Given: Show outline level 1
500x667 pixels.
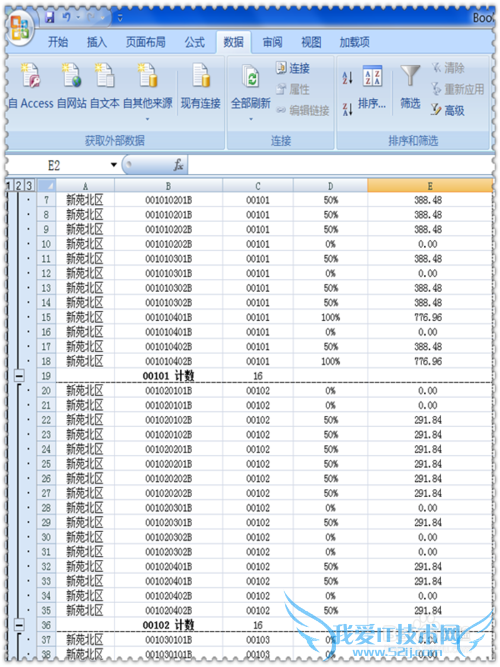Looking at the screenshot, I should [9, 185].
